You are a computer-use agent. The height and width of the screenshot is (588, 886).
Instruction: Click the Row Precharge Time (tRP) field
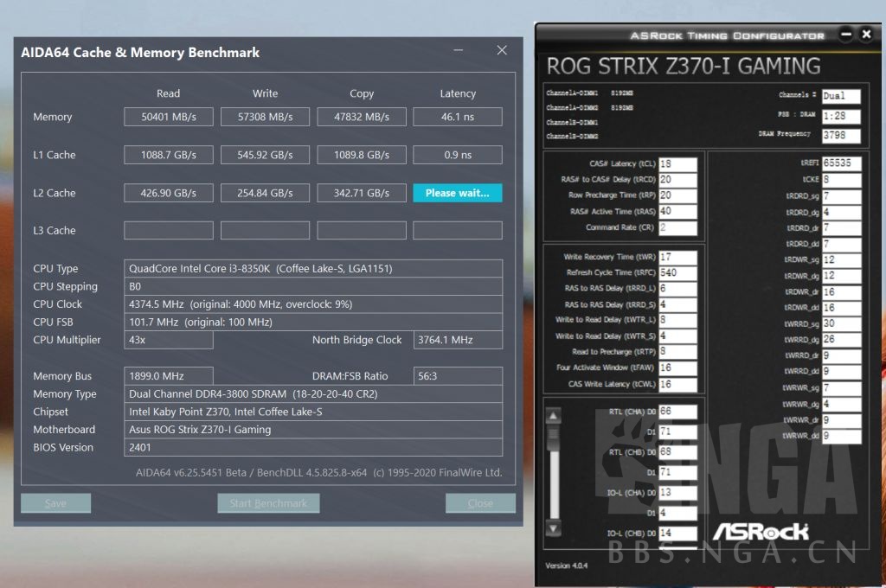click(x=678, y=195)
